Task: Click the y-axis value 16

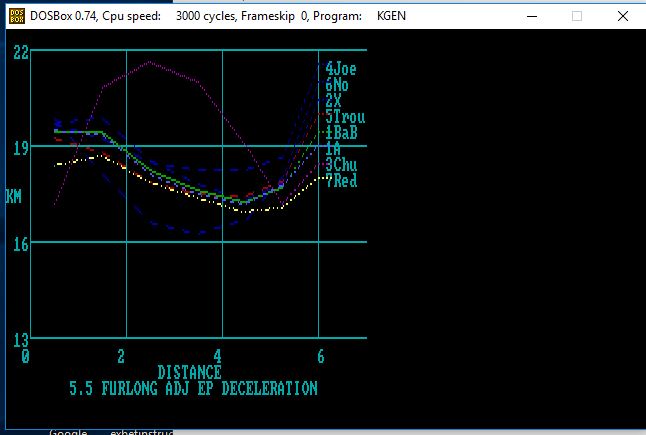Action: click(x=21, y=245)
